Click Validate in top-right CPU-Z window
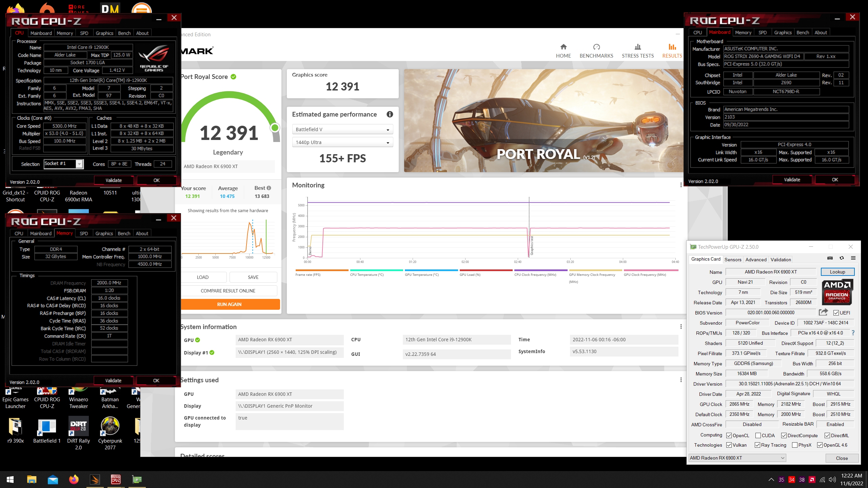This screenshot has width=868, height=488. point(792,180)
